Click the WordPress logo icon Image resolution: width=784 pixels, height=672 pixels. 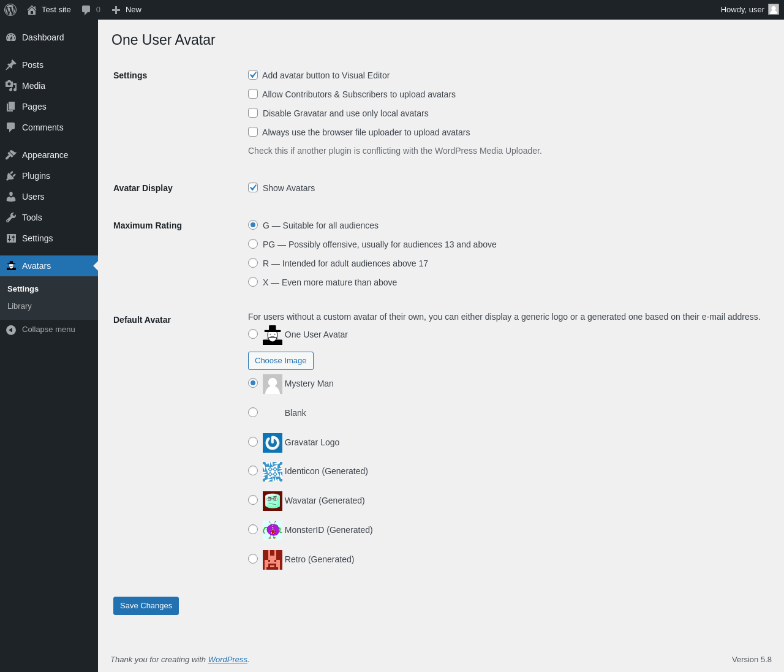click(x=10, y=10)
